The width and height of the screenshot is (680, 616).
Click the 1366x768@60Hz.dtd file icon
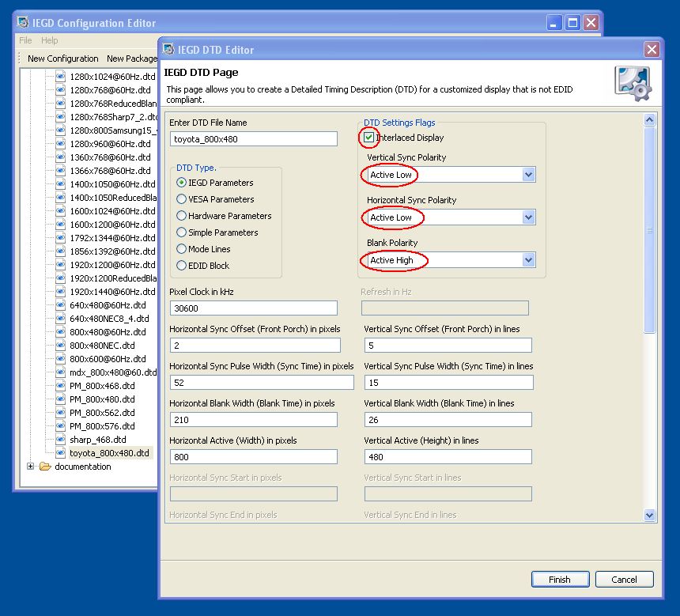point(61,171)
